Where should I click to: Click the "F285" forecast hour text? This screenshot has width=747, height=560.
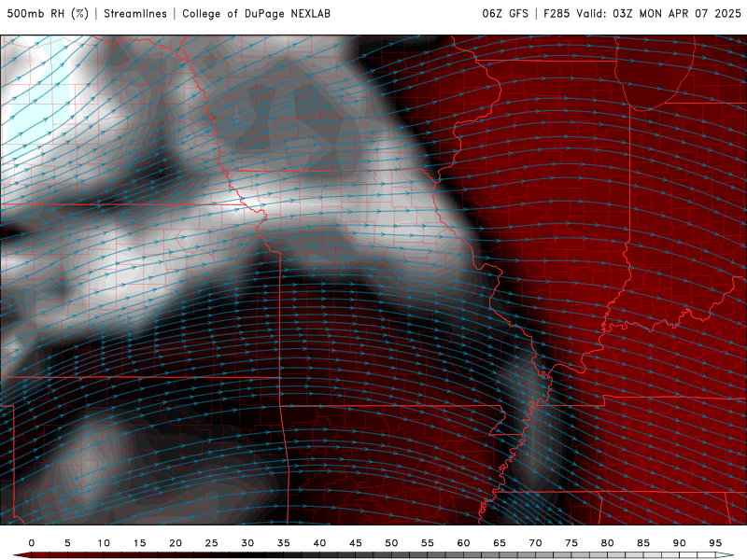coord(557,13)
